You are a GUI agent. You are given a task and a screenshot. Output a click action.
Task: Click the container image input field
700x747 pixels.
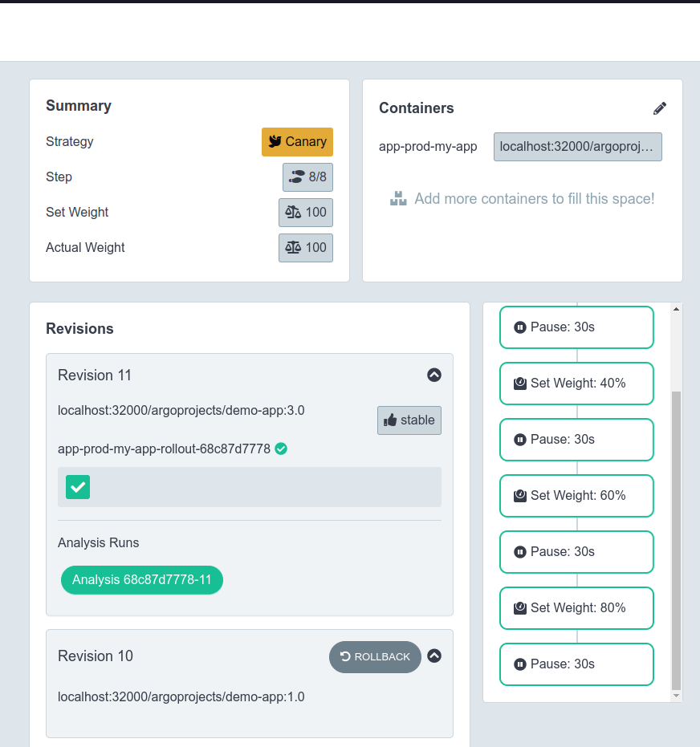577,147
